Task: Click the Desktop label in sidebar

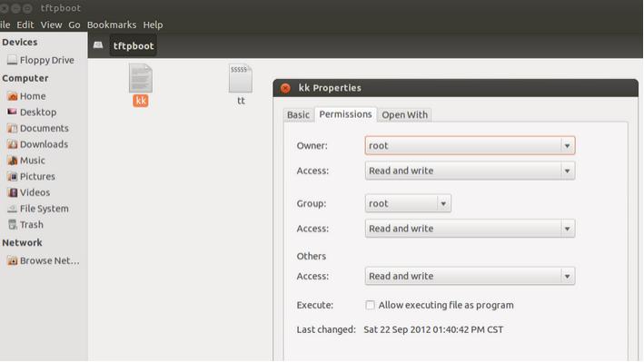Action: click(x=38, y=113)
